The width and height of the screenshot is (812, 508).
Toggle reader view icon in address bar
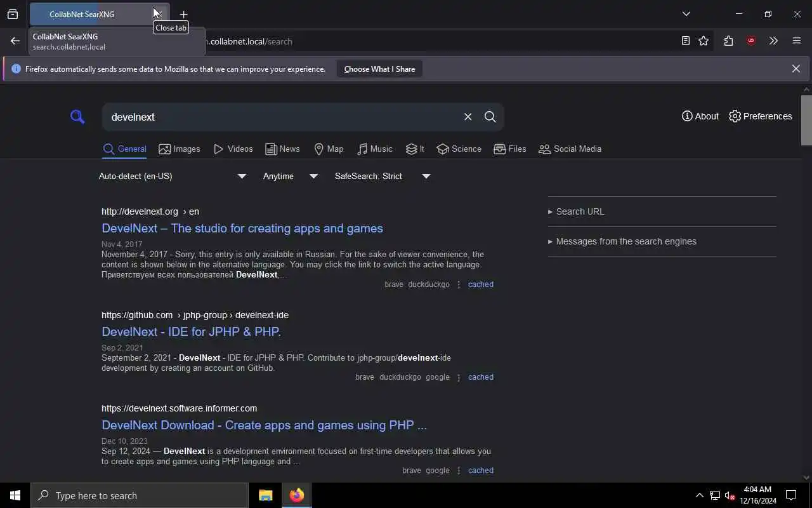click(x=685, y=41)
